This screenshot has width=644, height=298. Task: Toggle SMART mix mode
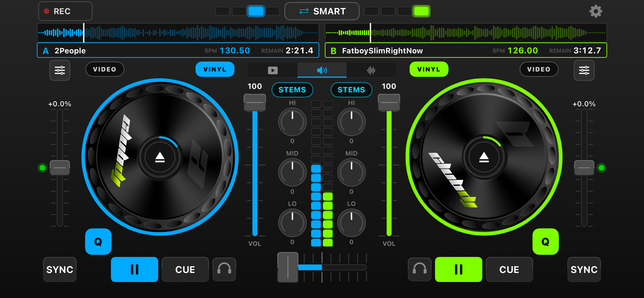[x=322, y=11]
